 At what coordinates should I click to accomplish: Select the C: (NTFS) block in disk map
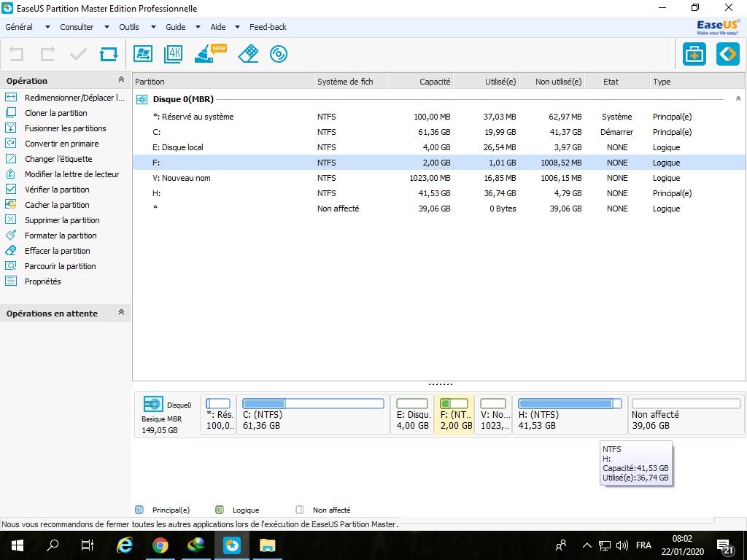(x=314, y=415)
